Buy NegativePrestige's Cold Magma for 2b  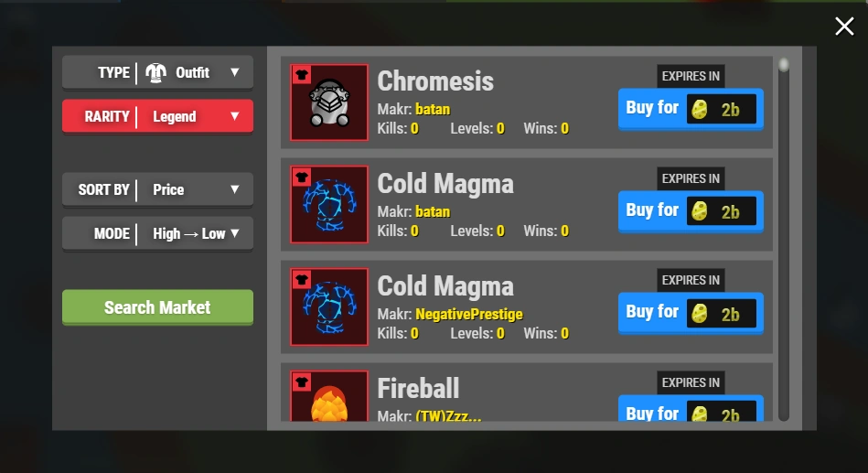coord(691,313)
